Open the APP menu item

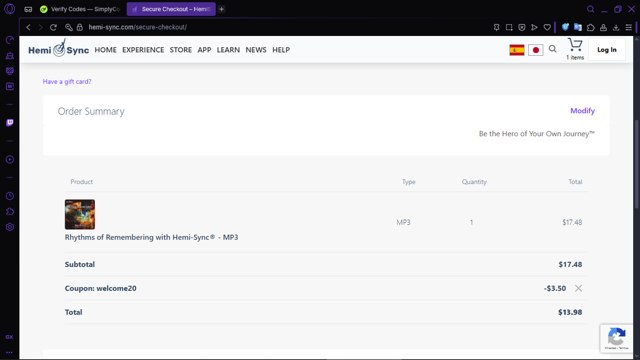pos(204,50)
